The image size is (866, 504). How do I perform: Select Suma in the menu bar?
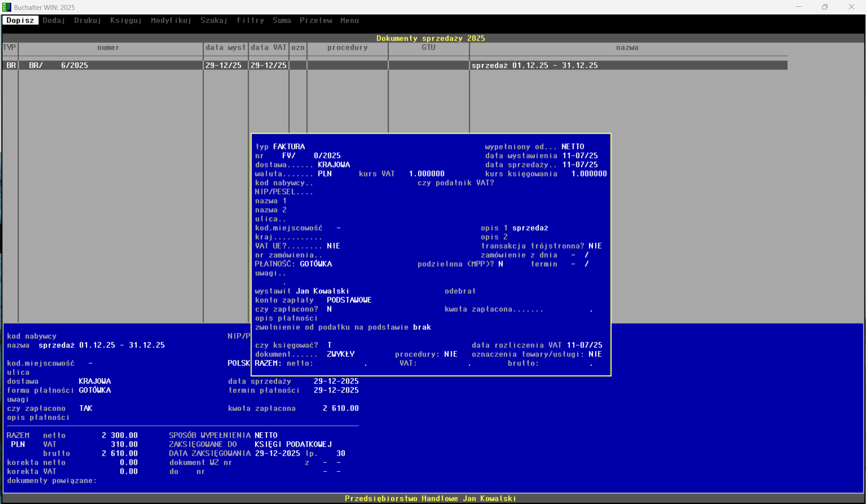pyautogui.click(x=282, y=20)
